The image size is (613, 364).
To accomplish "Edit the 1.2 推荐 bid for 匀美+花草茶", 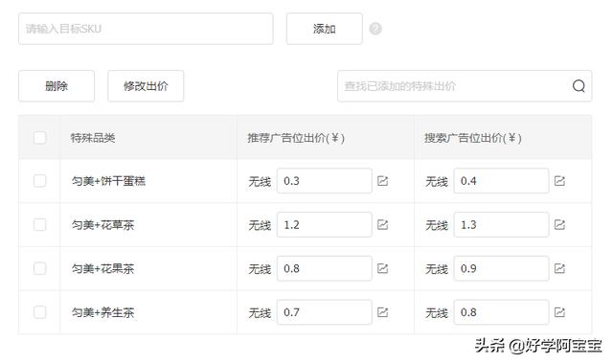I will point(324,224).
